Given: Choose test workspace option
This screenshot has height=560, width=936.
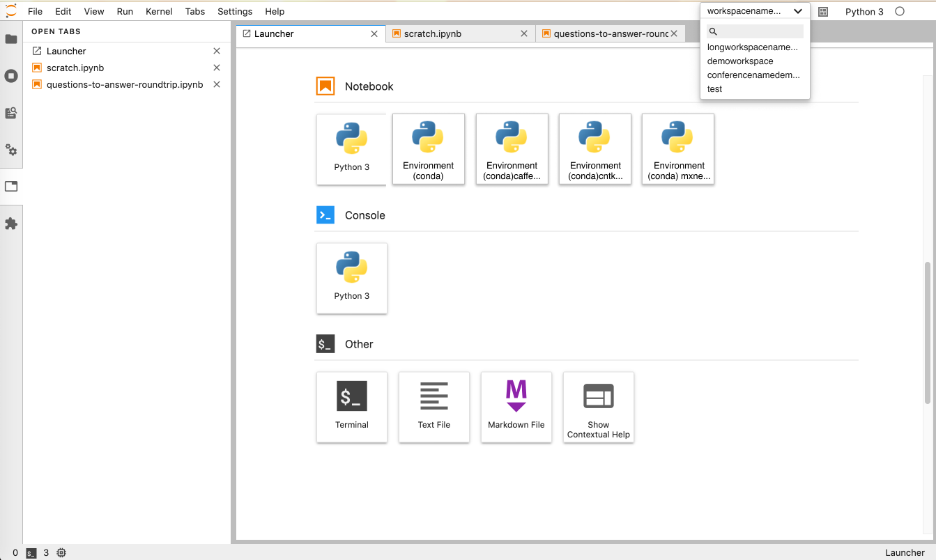Looking at the screenshot, I should coord(714,89).
